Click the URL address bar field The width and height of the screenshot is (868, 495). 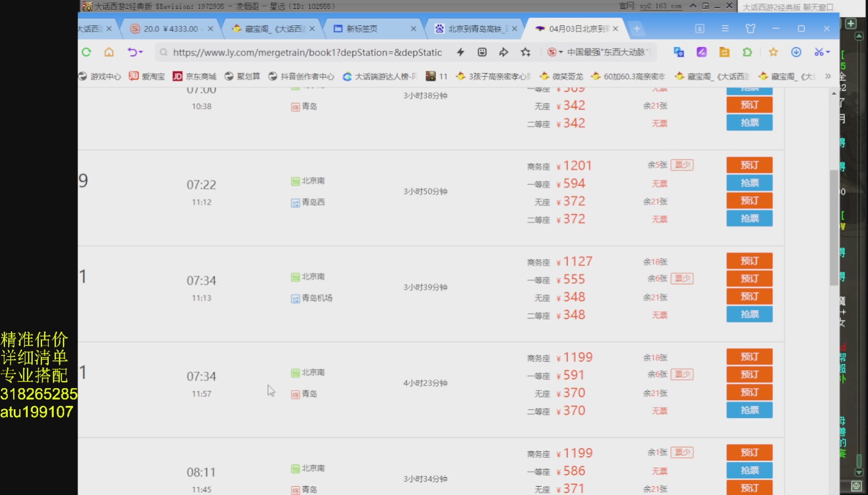[x=307, y=52]
